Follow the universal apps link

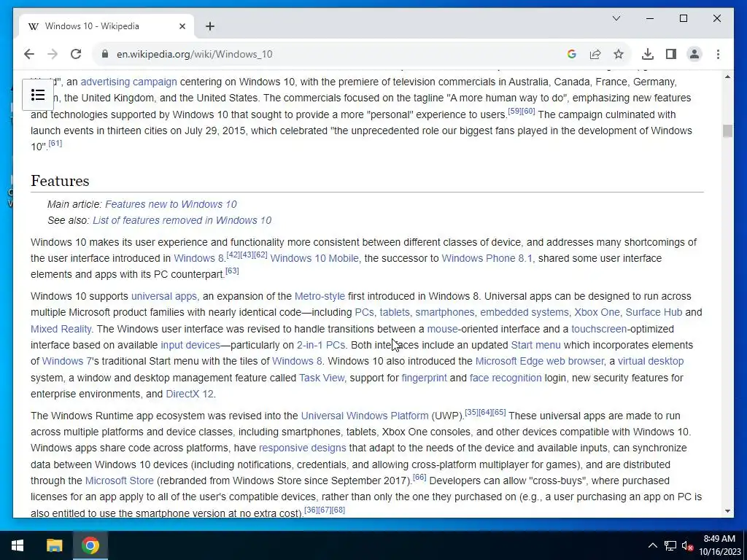click(x=165, y=296)
